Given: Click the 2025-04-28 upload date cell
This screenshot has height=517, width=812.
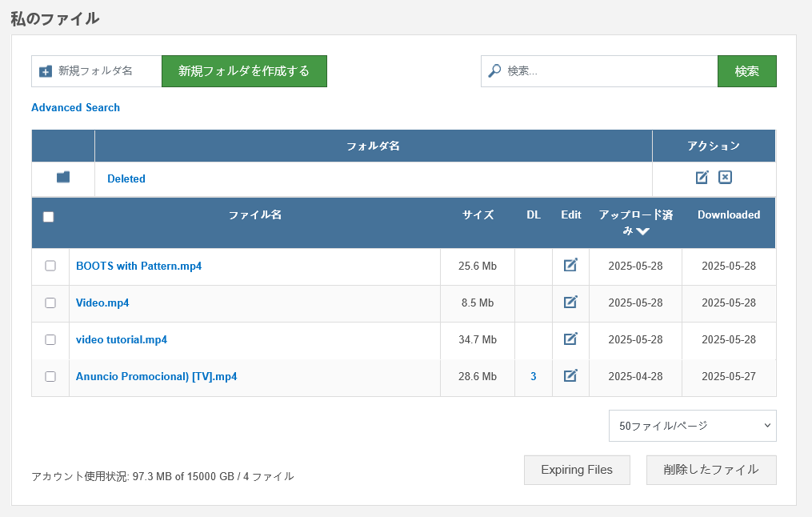Looking at the screenshot, I should coord(635,376).
